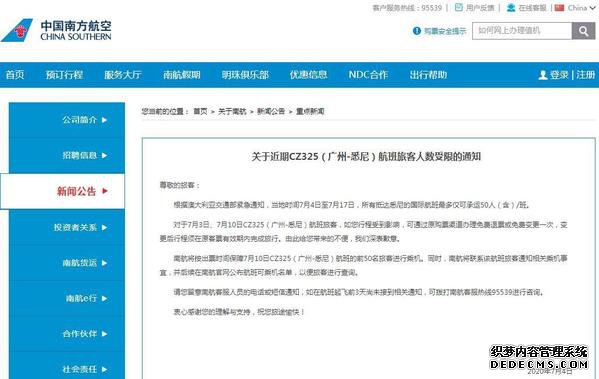
Task: Click the 在线客服 online service icon
Action: pyautogui.click(x=511, y=8)
